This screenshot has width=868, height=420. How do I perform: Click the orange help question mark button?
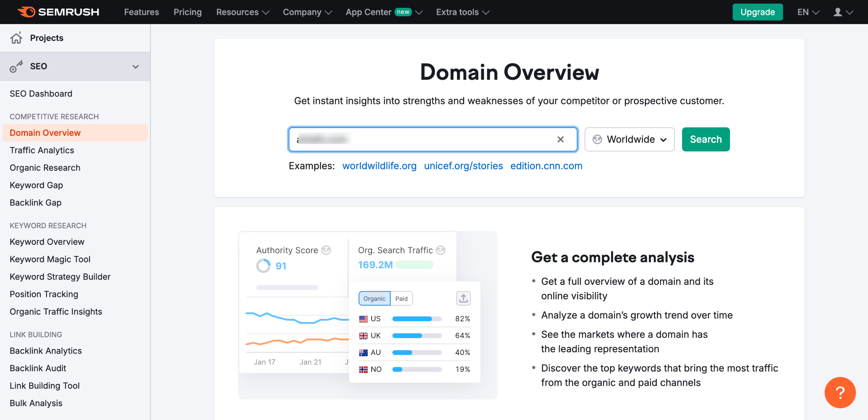pyautogui.click(x=840, y=392)
